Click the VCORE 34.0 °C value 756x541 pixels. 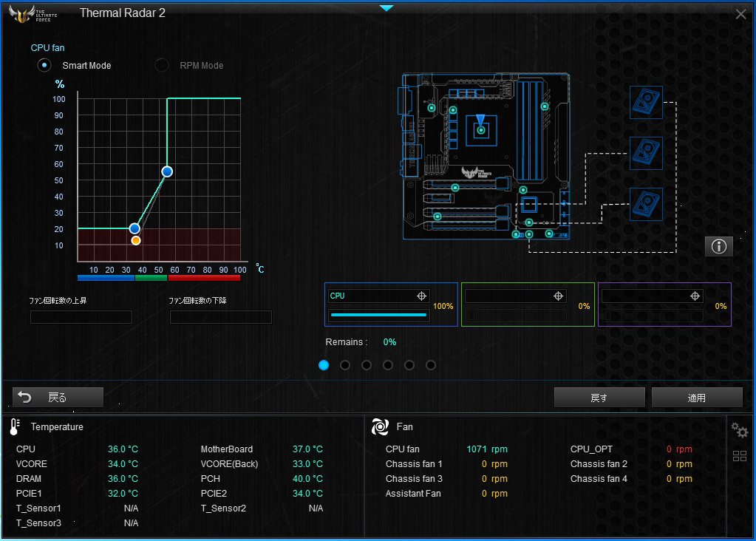123,464
